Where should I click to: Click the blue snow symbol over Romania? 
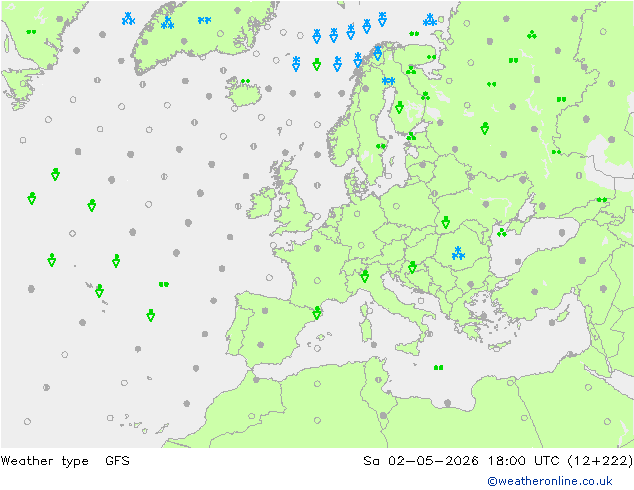click(458, 253)
